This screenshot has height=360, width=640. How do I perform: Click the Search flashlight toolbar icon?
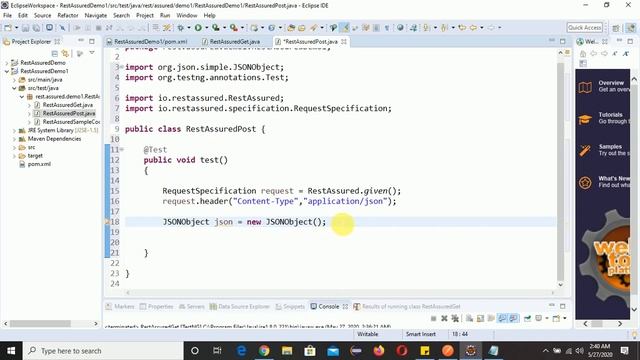pos(313,28)
